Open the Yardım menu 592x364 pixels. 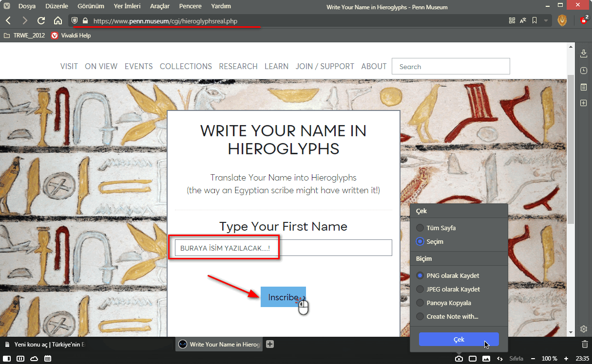(x=221, y=6)
